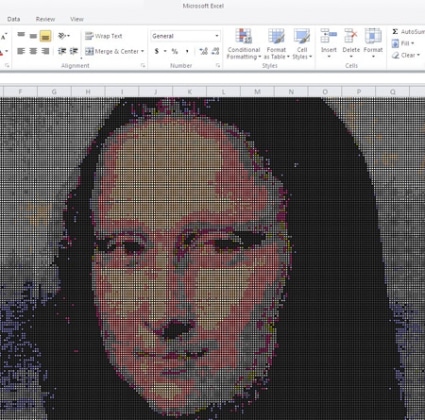Open Number dialog launcher
This screenshot has width=425, height=420.
(x=218, y=65)
